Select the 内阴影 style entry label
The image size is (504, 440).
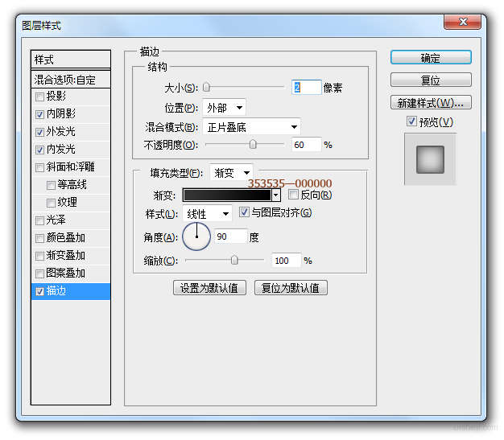(x=61, y=113)
